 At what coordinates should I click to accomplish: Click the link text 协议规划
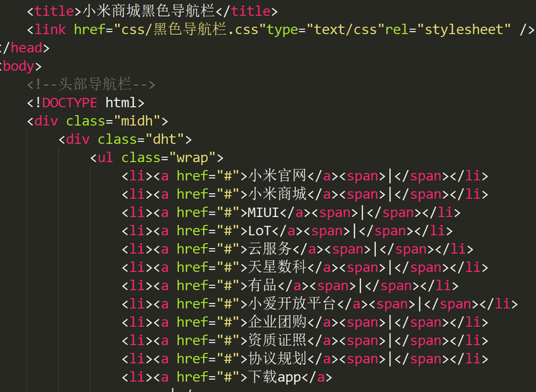277,359
